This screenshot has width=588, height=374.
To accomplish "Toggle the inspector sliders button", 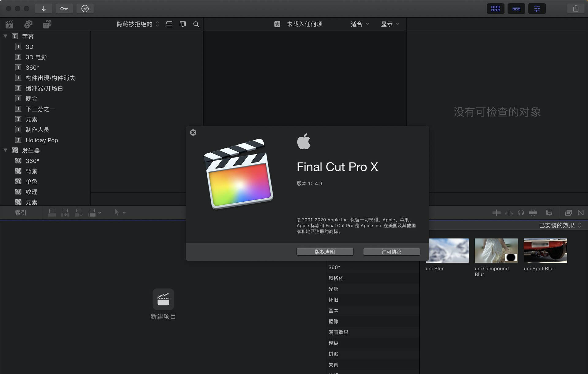I will pos(537,9).
